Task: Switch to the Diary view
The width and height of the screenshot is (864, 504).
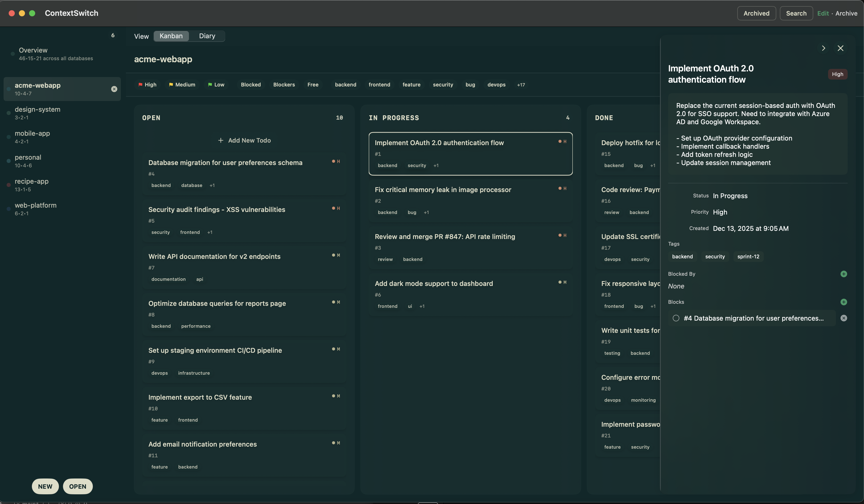Action: click(207, 36)
